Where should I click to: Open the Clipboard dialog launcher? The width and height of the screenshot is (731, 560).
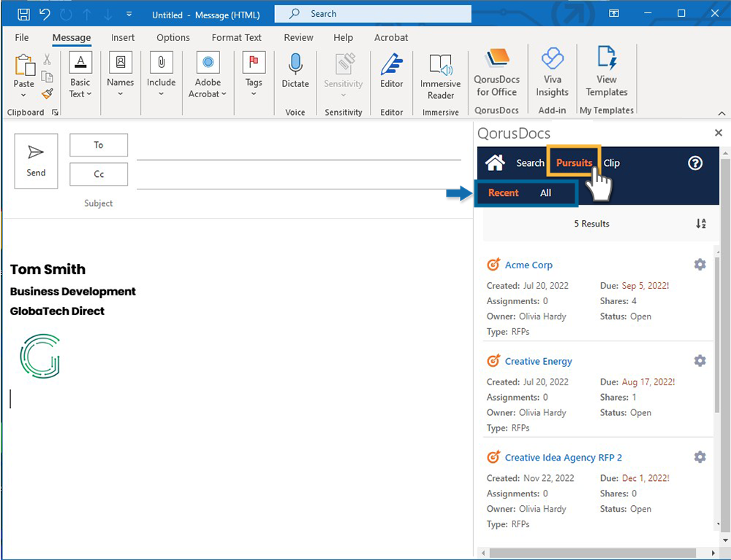pos(55,113)
